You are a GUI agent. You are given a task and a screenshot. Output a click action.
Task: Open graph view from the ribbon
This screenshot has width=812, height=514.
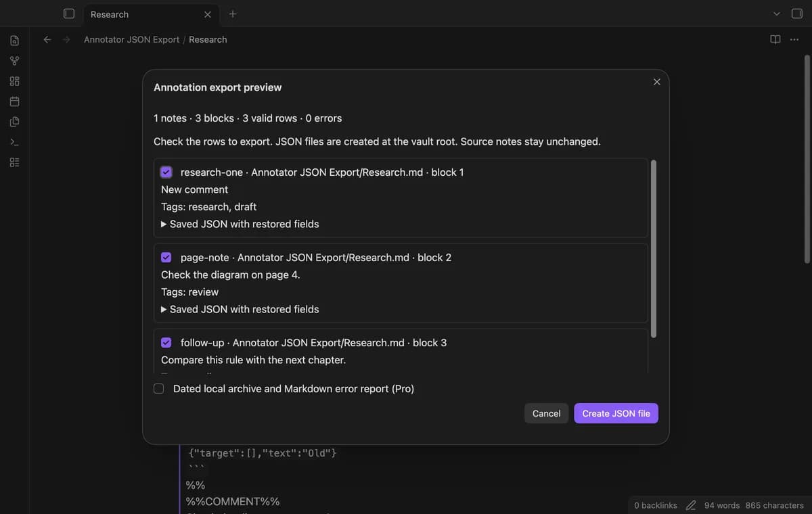click(14, 61)
